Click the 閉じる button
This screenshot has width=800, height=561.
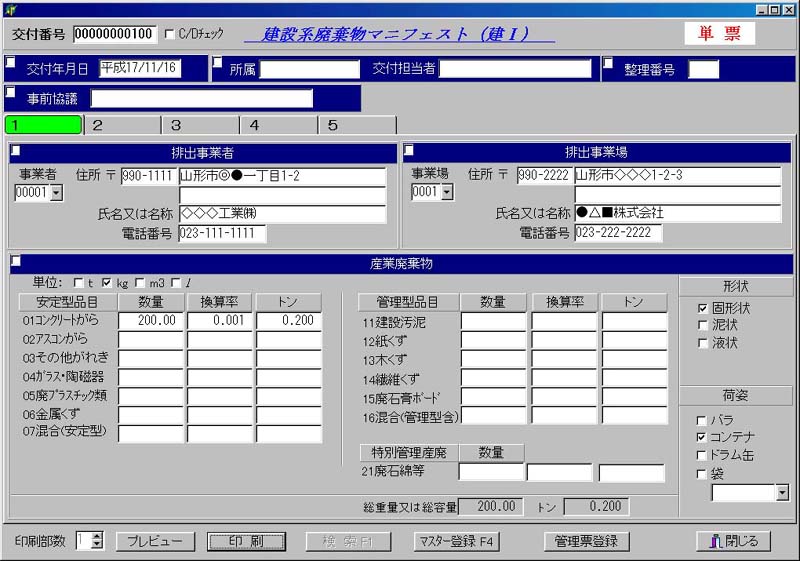pos(733,542)
